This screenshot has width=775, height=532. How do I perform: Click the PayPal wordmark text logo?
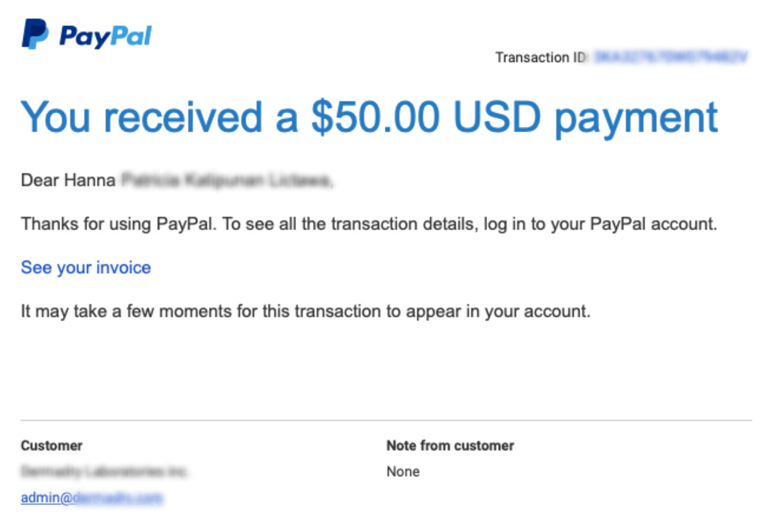point(105,36)
